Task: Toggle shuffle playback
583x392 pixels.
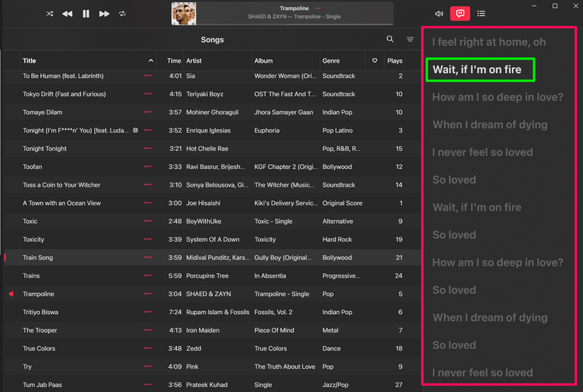Action: tap(50, 14)
